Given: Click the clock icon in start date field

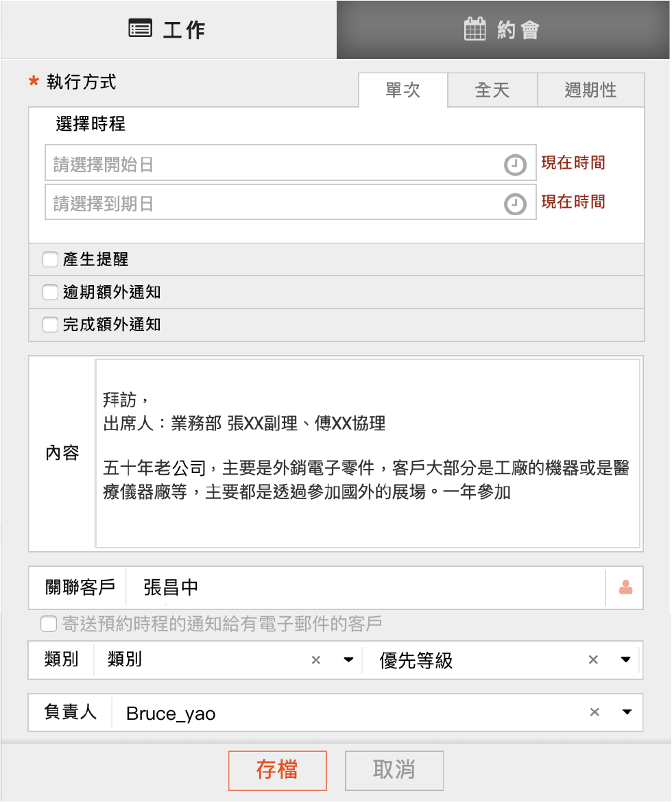Looking at the screenshot, I should coord(515,165).
